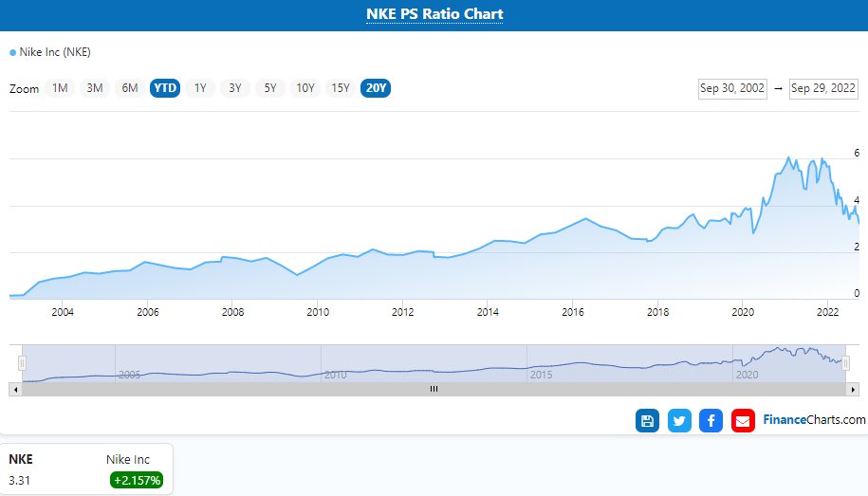
Task: Click the navigator scrollbar grip
Action: click(434, 389)
